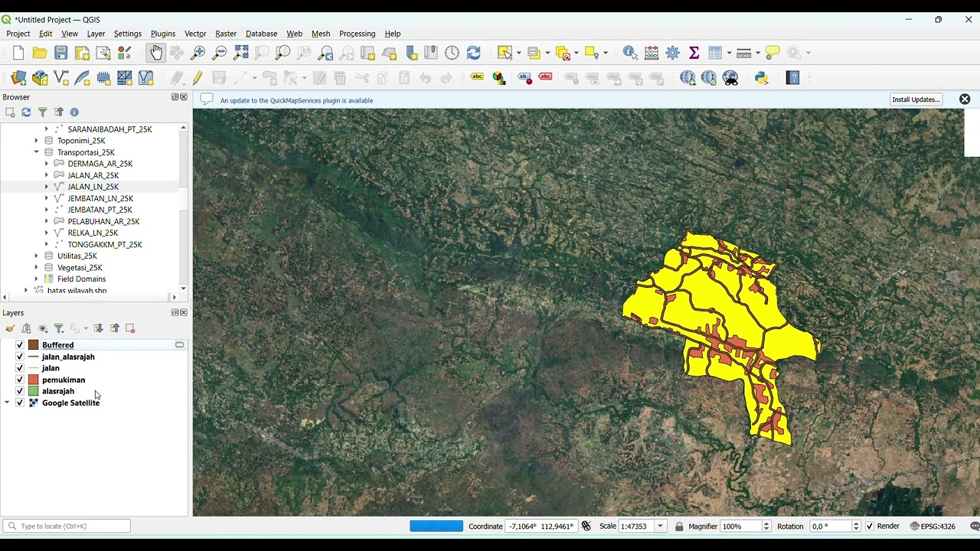Show map tips speech bubble icon
This screenshot has width=980, height=551.
773,53
